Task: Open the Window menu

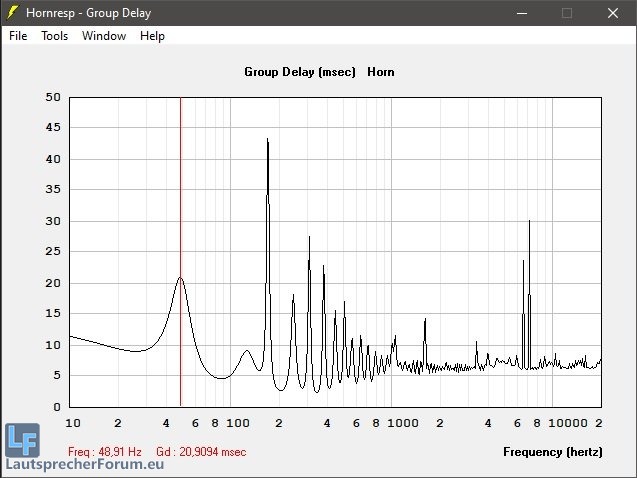Action: coord(104,36)
